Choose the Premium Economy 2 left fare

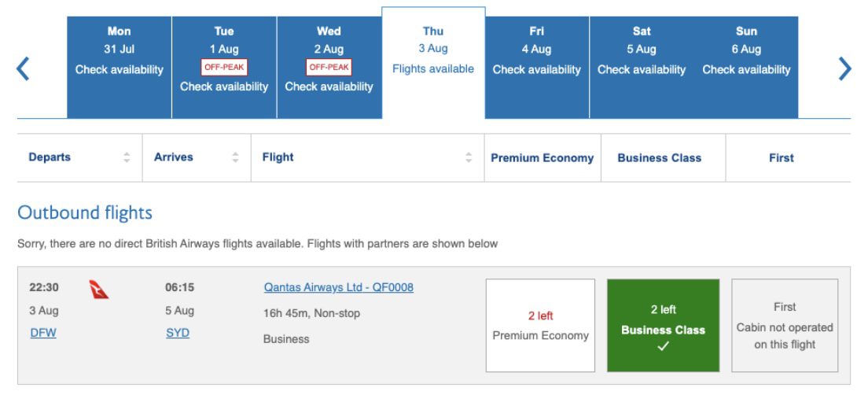[540, 325]
